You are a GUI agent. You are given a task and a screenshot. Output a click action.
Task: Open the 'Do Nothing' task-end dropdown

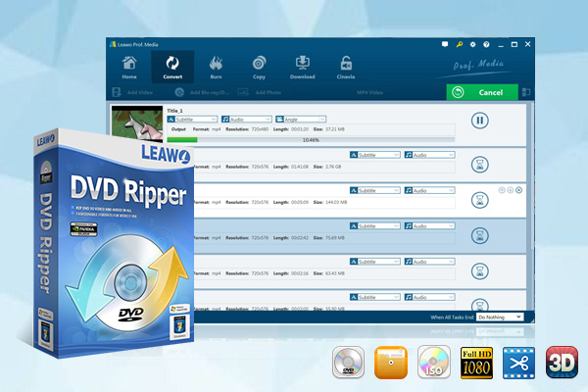pos(500,317)
